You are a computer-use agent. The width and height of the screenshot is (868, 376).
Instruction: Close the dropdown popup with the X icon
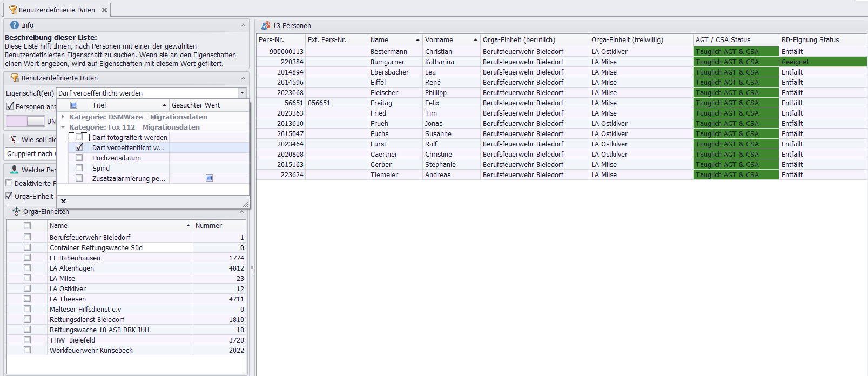click(63, 201)
